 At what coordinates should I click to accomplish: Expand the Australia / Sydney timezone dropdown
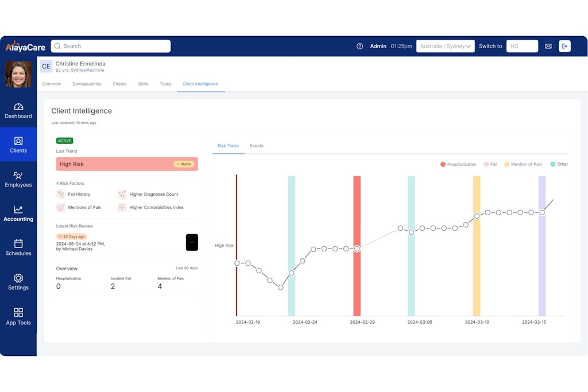pyautogui.click(x=446, y=46)
